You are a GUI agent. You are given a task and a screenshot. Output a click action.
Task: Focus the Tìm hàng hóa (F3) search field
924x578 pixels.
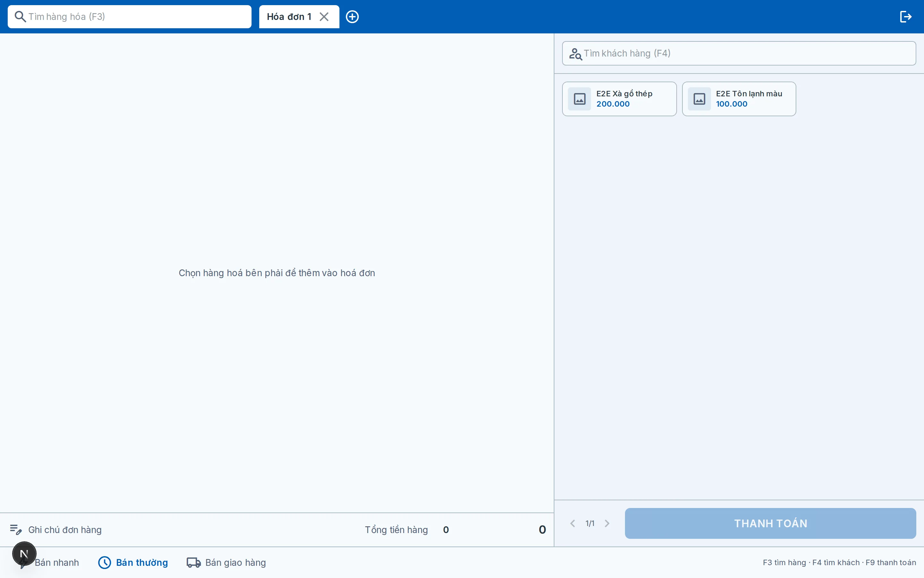click(129, 17)
